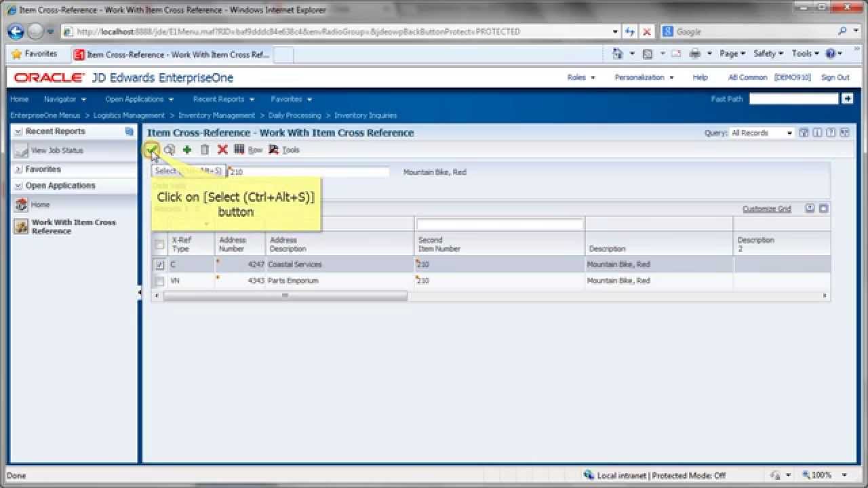The image size is (868, 488).
Task: Click the browser Refresh icon
Action: coord(630,31)
